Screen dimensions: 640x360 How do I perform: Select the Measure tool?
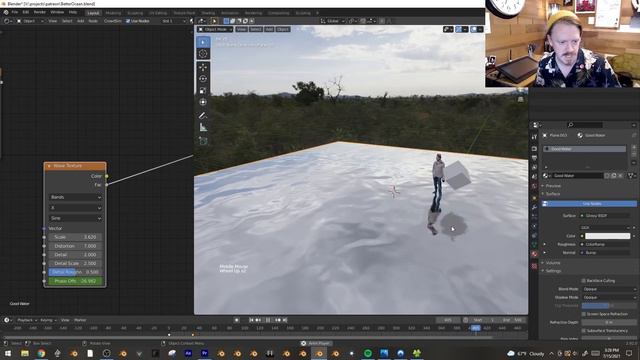point(203,128)
